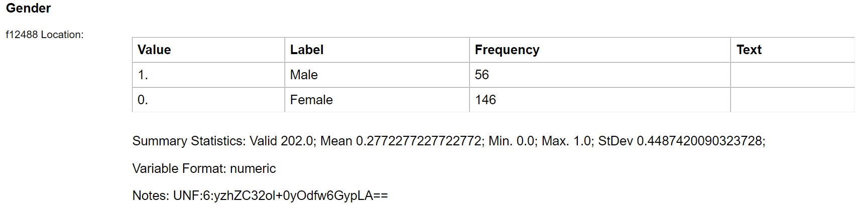Click the value cell containing 1.
The width and height of the screenshot is (868, 214).
(143, 75)
